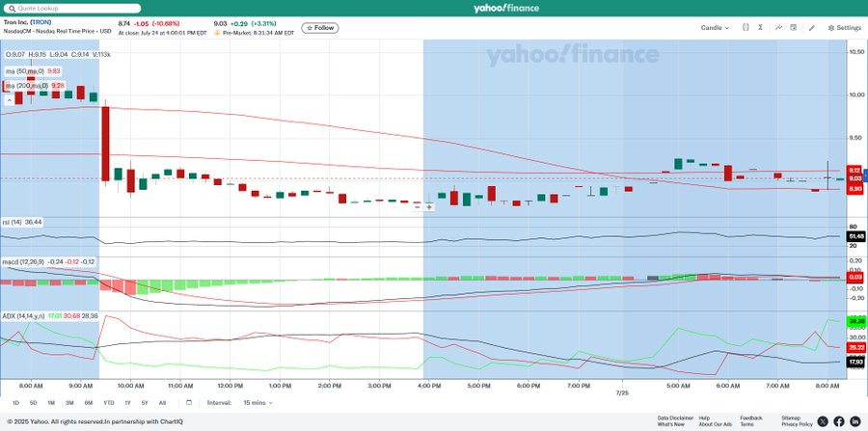This screenshot has height=431, width=868.
Task: Click the Yahoo Finance logo in header
Action: coord(506,8)
